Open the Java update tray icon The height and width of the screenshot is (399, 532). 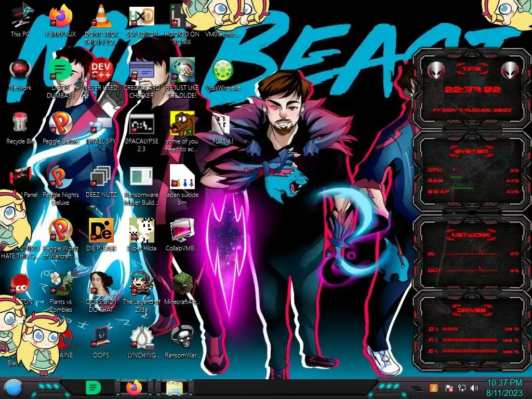click(434, 388)
